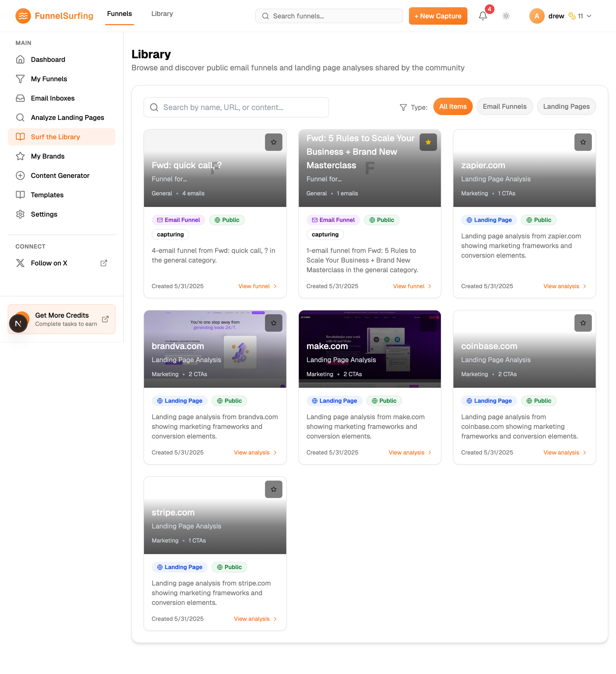Image resolution: width=616 pixels, height=674 pixels.
Task: Focus the Search funnels field
Action: tap(329, 16)
